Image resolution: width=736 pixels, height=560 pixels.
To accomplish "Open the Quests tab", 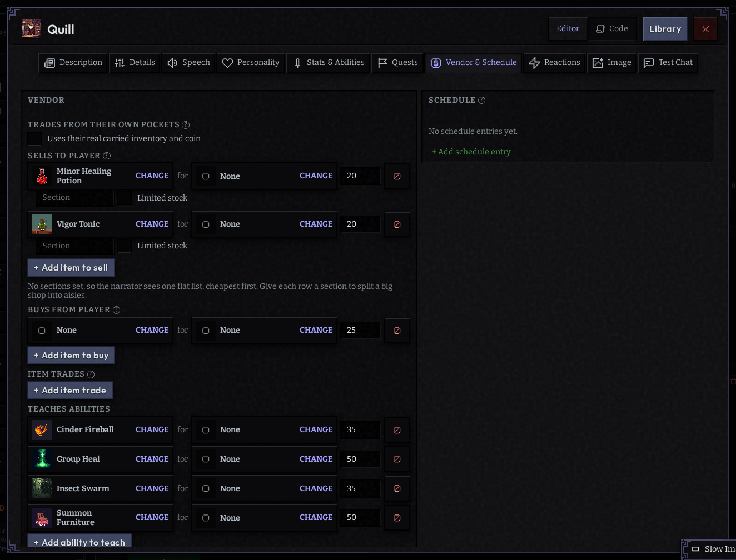I will point(397,63).
